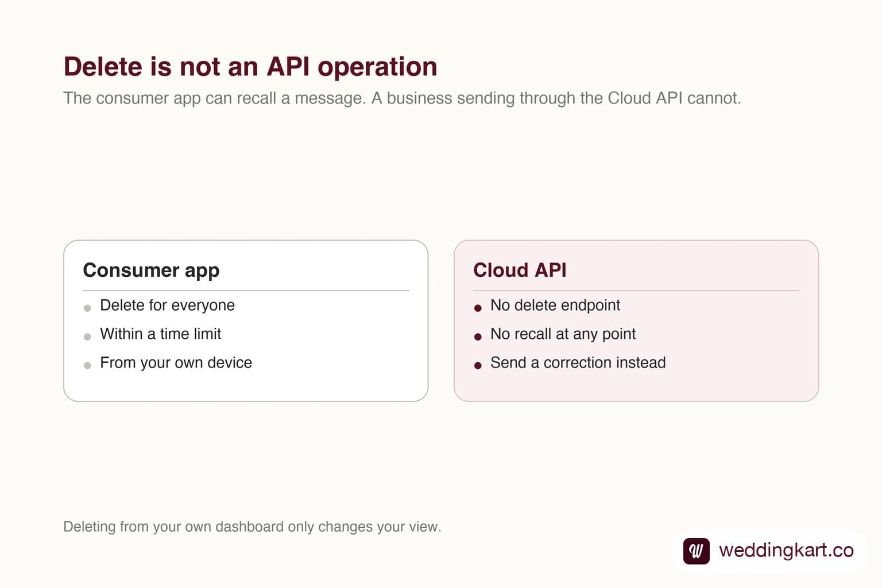Click the subtitle about consumer app recalling a message

402,98
